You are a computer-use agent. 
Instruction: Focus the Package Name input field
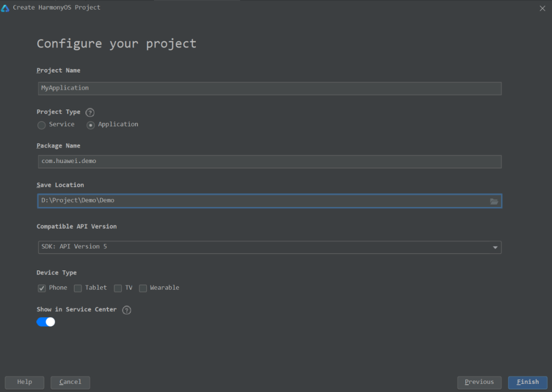point(269,162)
